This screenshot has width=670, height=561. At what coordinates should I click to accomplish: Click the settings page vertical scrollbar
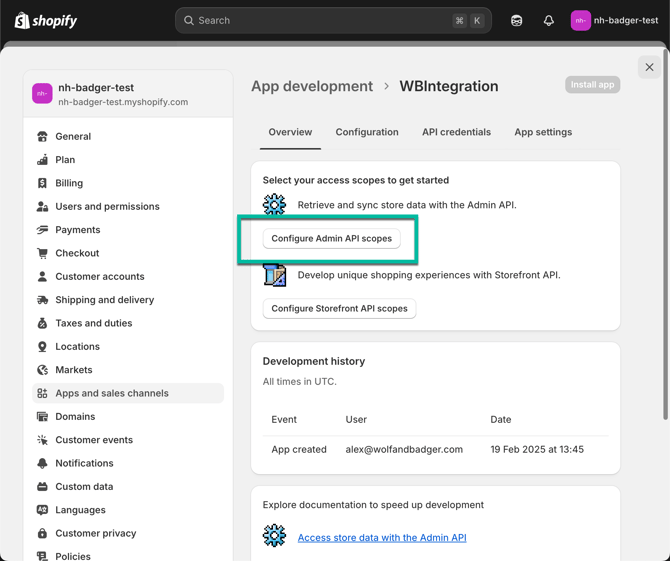[665, 234]
